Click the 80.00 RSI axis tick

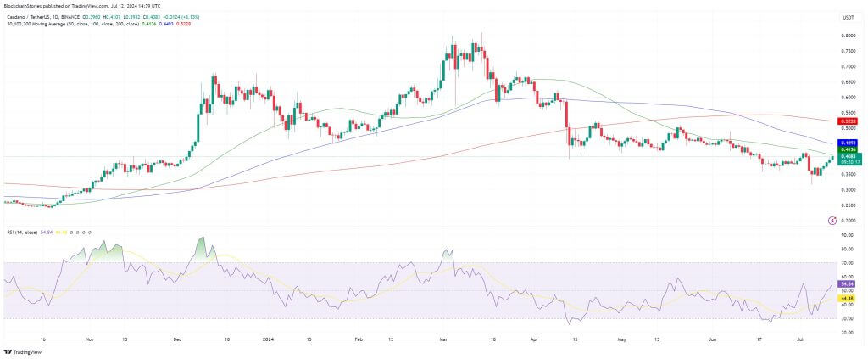(847, 249)
